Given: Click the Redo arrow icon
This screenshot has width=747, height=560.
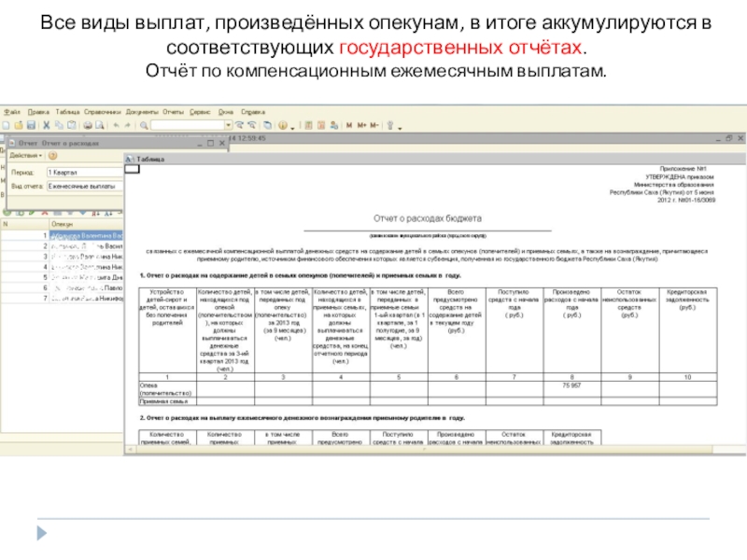Looking at the screenshot, I should point(128,125).
